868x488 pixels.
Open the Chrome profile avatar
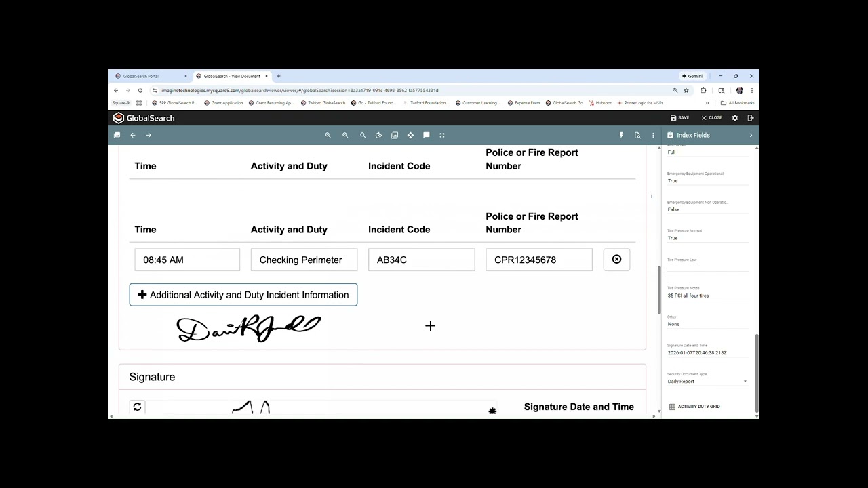[x=739, y=90]
